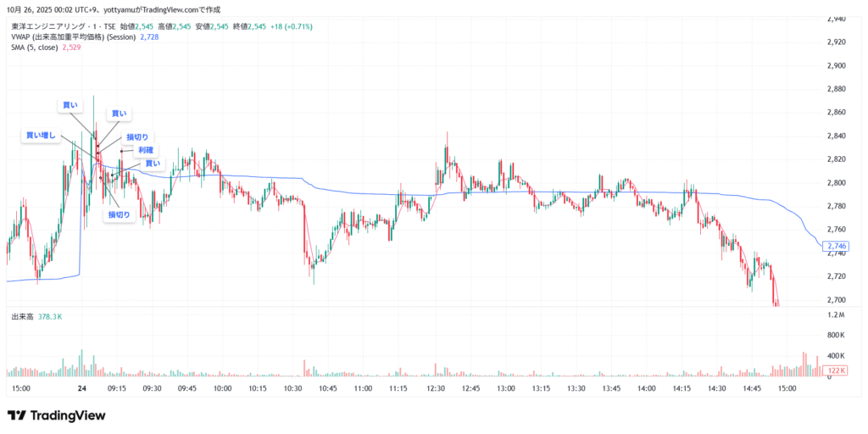Select the 東洋エンジニアリング symbol legend title

tap(59, 27)
